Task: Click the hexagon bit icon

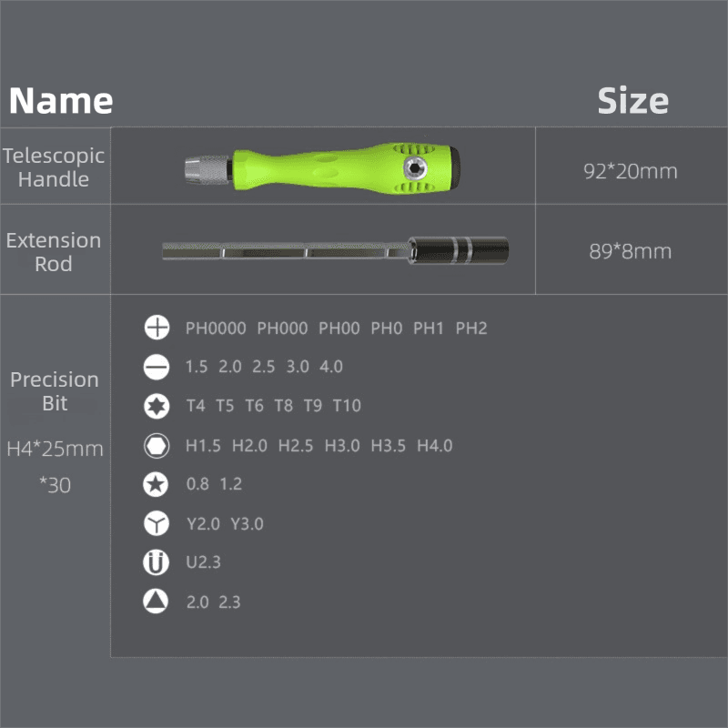Action: [x=157, y=446]
